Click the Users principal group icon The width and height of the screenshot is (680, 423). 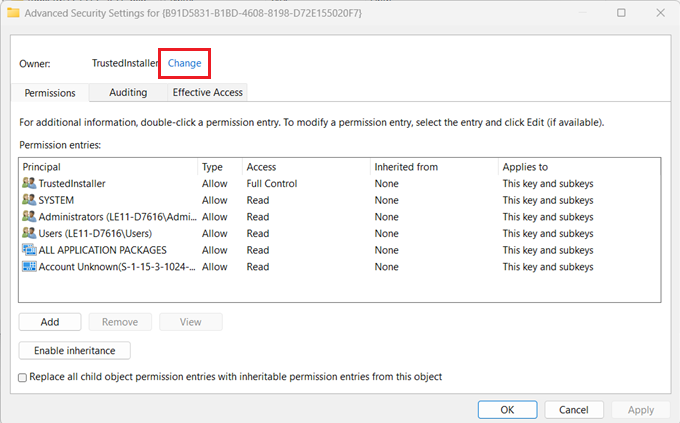click(x=29, y=233)
